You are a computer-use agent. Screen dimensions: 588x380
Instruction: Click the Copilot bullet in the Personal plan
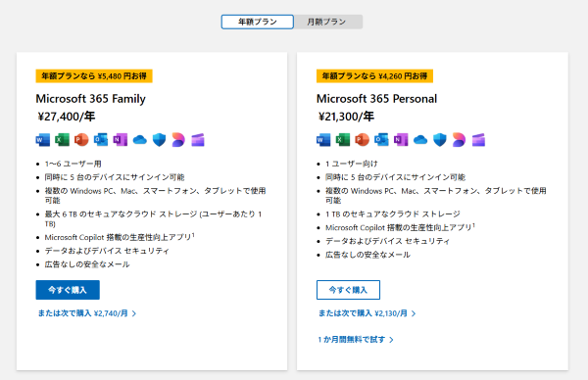click(400, 227)
